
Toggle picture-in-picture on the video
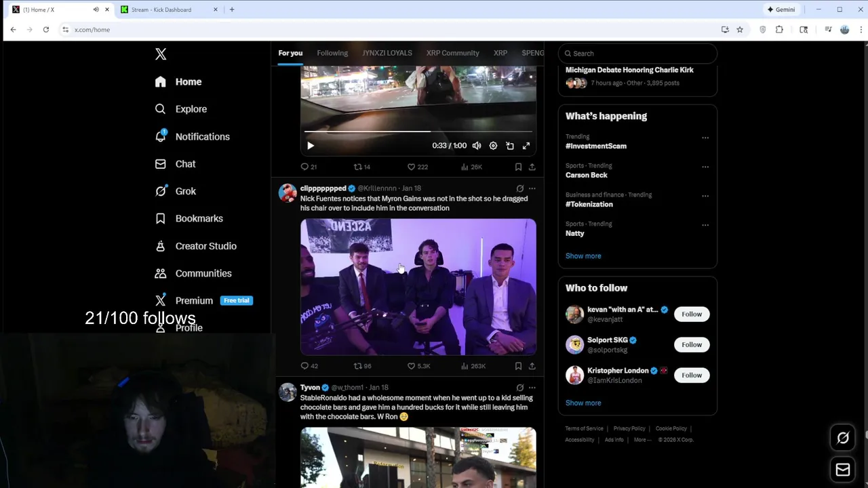click(x=509, y=146)
